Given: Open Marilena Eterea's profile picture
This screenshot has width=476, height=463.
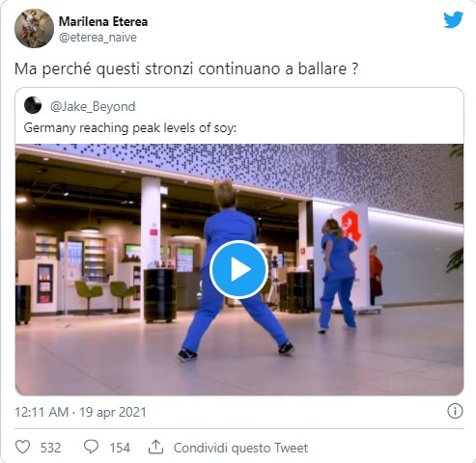Looking at the screenshot, I should point(34,28).
